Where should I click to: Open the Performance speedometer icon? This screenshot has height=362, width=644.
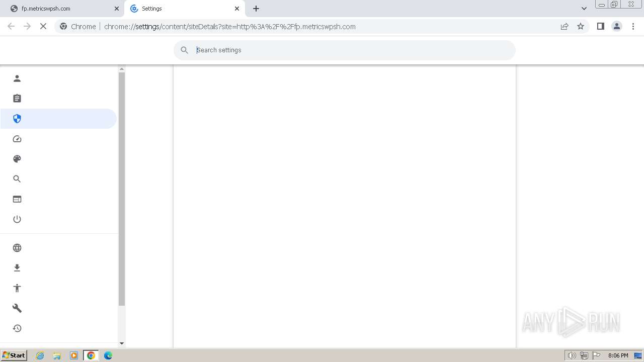(x=17, y=139)
